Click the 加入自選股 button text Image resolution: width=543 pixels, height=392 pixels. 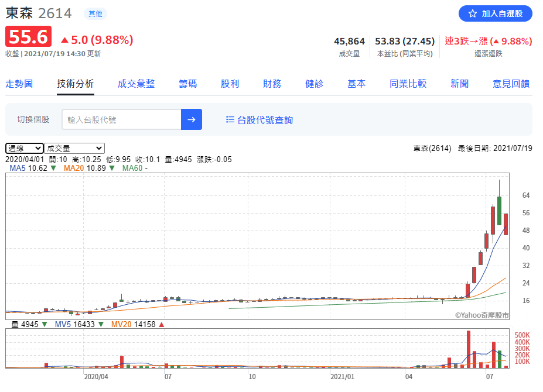(x=502, y=13)
